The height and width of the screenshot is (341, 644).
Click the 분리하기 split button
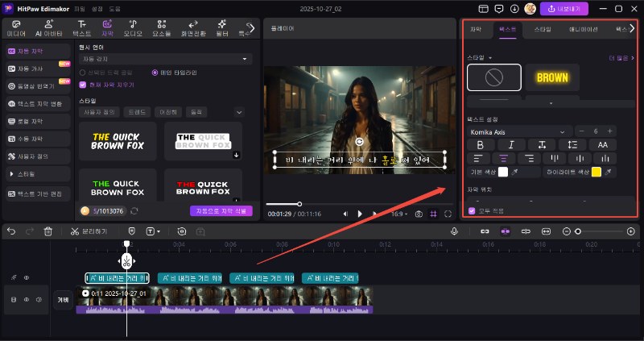click(x=87, y=231)
